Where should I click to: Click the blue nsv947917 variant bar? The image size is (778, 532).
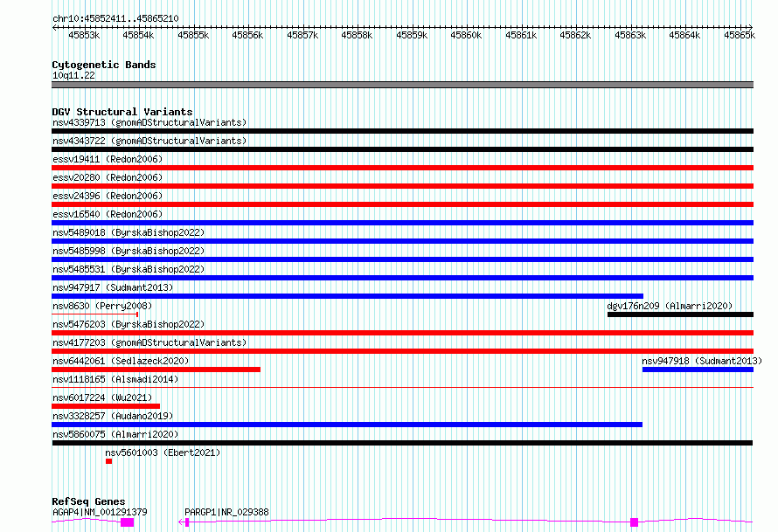coord(347,296)
